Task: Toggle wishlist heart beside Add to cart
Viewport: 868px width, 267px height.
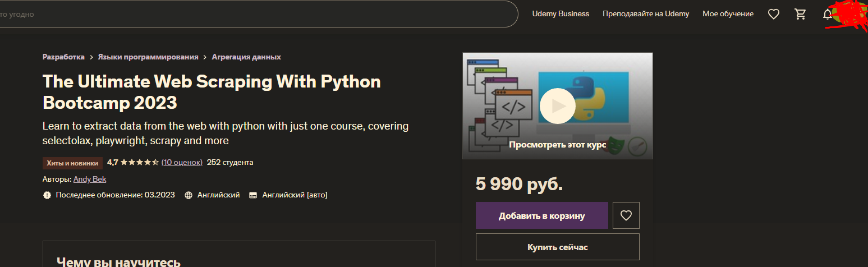Action: (x=626, y=215)
